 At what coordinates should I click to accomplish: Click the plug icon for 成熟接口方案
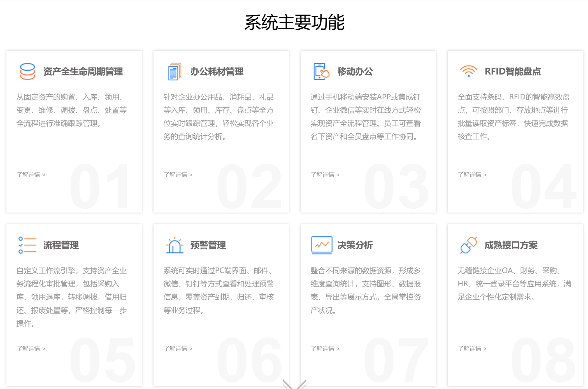point(468,245)
